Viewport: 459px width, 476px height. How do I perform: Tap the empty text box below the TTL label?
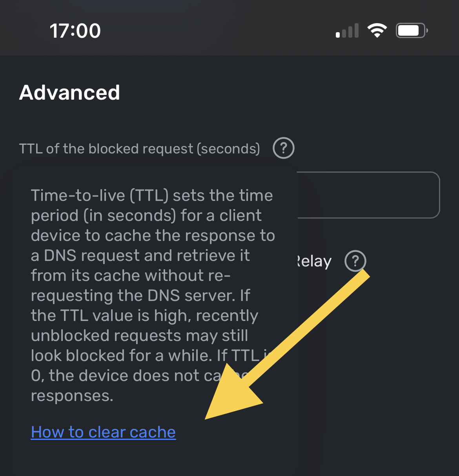[369, 195]
